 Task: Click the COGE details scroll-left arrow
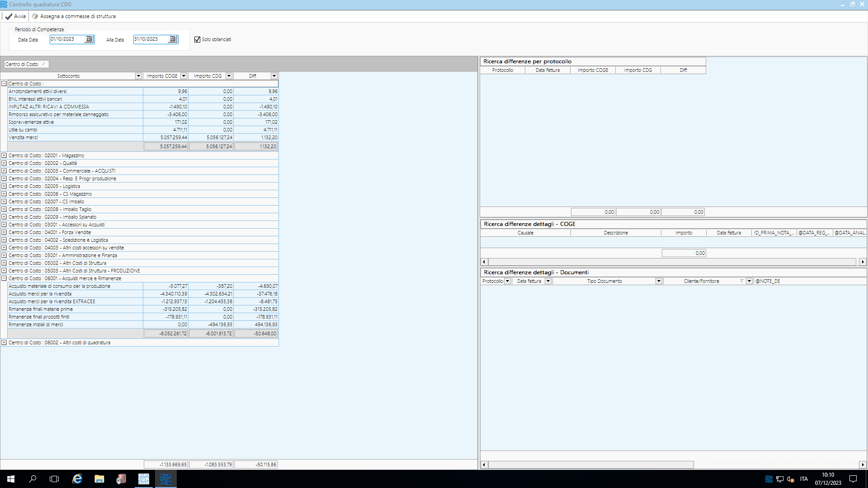coord(484,262)
